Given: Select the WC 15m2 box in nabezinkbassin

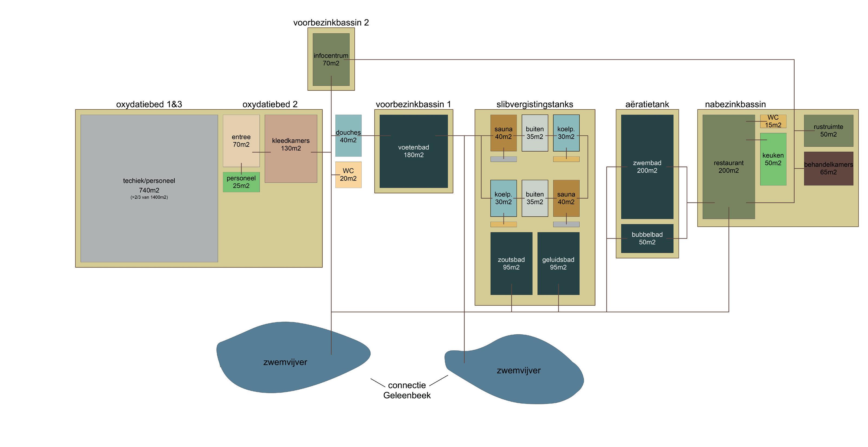Looking at the screenshot, I should [773, 121].
